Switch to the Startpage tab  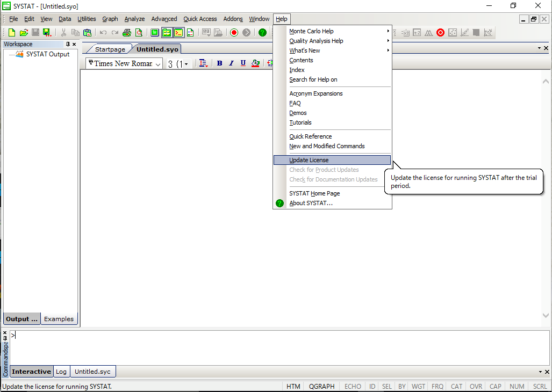(110, 49)
